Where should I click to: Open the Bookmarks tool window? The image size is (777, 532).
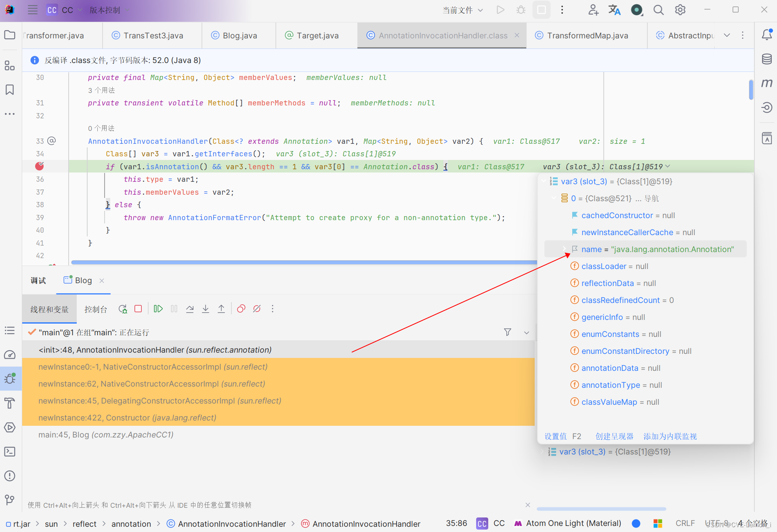10,90
